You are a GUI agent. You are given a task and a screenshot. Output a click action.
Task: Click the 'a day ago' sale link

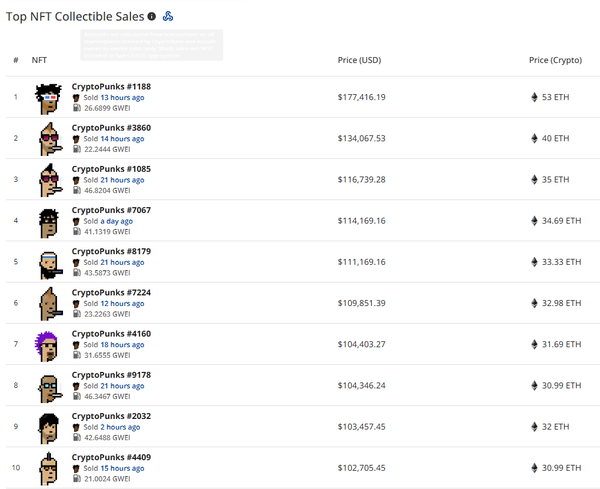coord(115,220)
